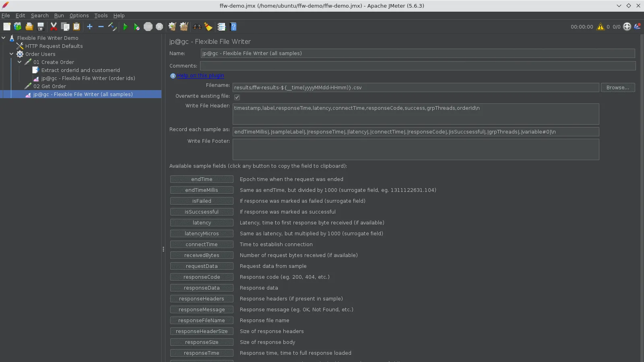Copy the responseTime field button
Image resolution: width=644 pixels, height=362 pixels.
tap(202, 353)
